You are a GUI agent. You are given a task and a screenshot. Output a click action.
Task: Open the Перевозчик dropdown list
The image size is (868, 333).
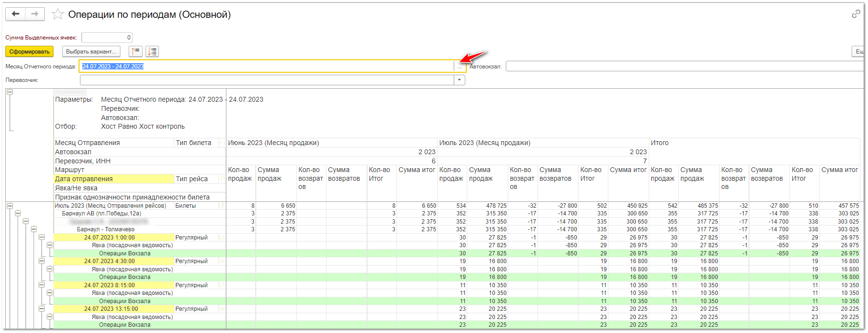coord(460,80)
